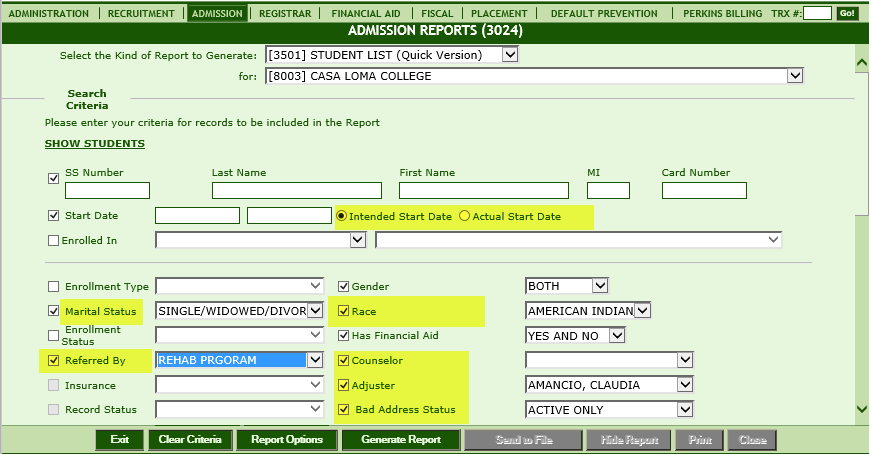This screenshot has height=454, width=871.
Task: Uncheck the Has Financial Aid checkbox
Action: pos(343,336)
